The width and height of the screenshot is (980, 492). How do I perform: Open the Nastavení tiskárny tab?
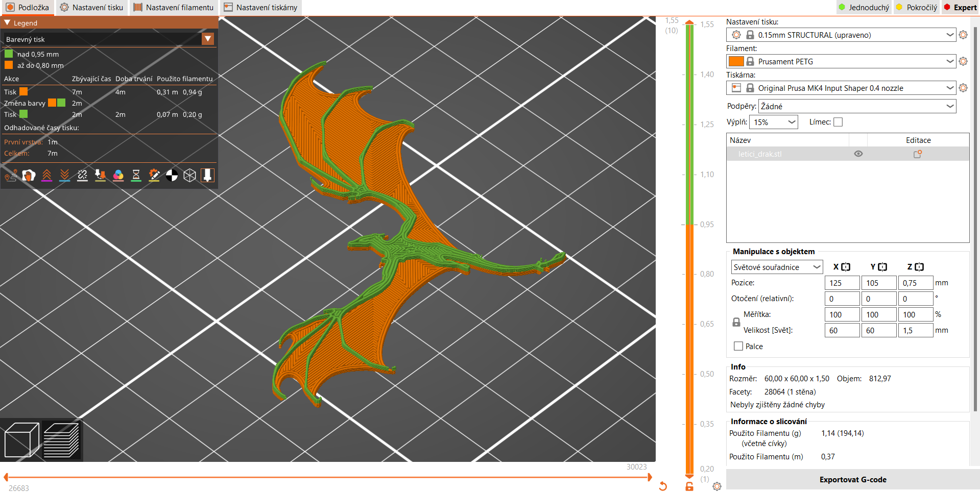tap(260, 7)
